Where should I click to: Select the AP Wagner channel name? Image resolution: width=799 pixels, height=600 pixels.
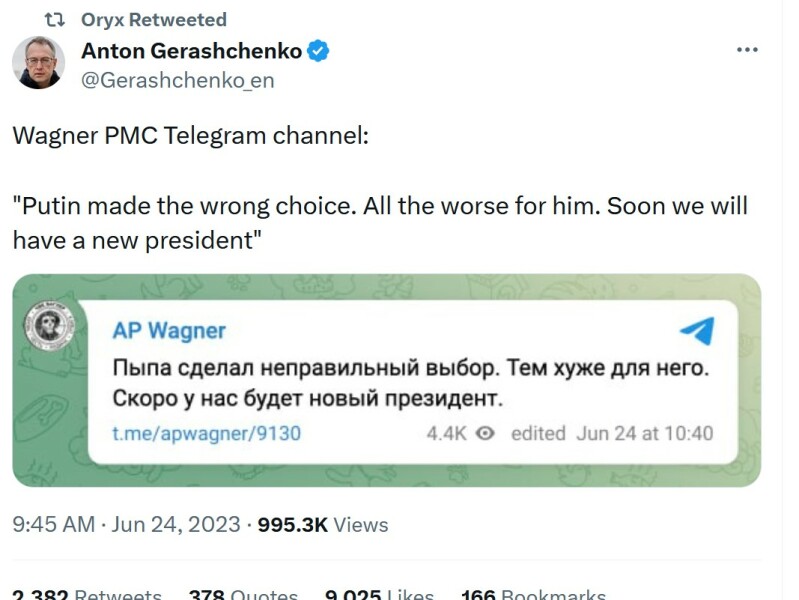point(169,331)
